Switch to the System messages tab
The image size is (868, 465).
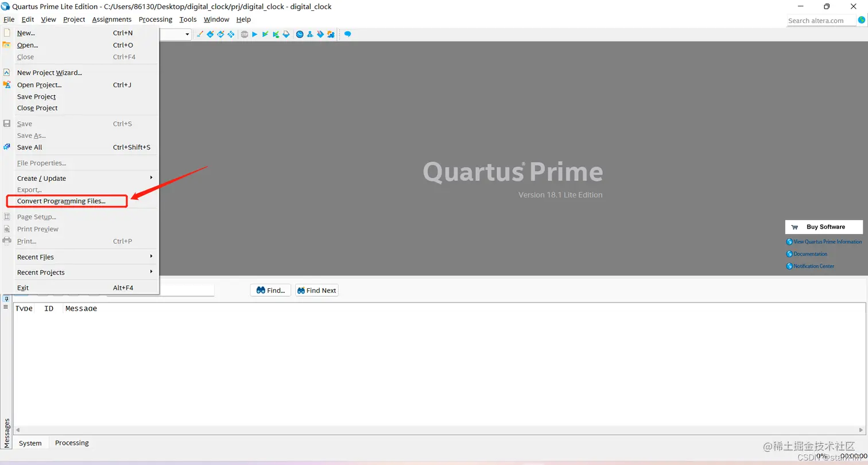30,443
